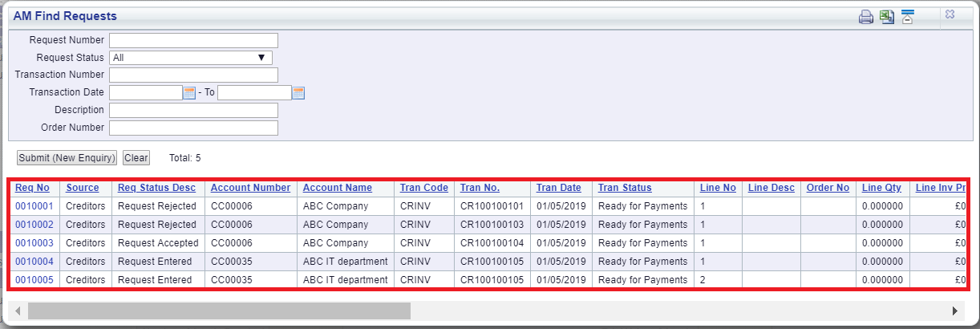
Task: Sort table by Req No column
Action: tap(32, 188)
